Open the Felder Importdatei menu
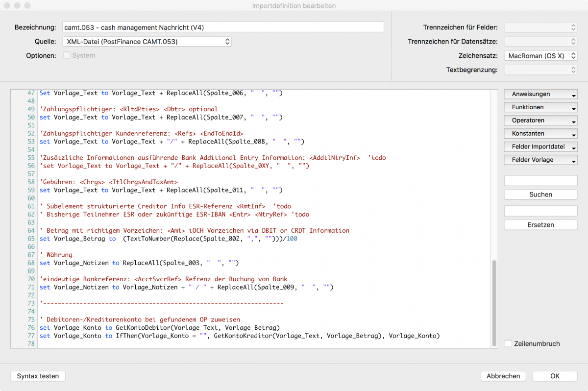Viewport: 588px width, 391px height. click(x=540, y=147)
